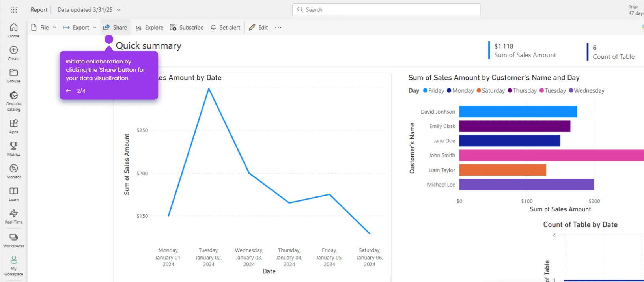Select Thursday in the Day legend
This screenshot has width=644, height=282.
click(522, 91)
